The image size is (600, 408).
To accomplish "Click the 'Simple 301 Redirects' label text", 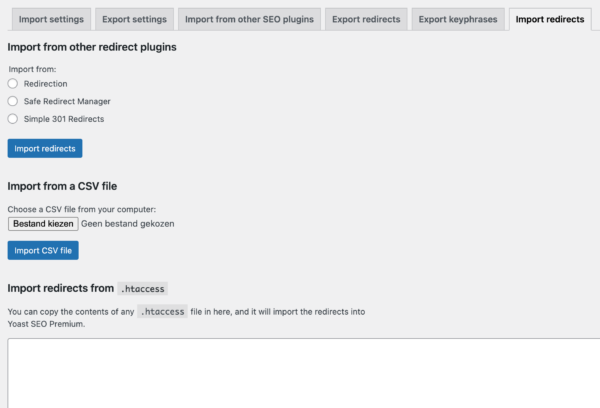I will click(x=64, y=119).
